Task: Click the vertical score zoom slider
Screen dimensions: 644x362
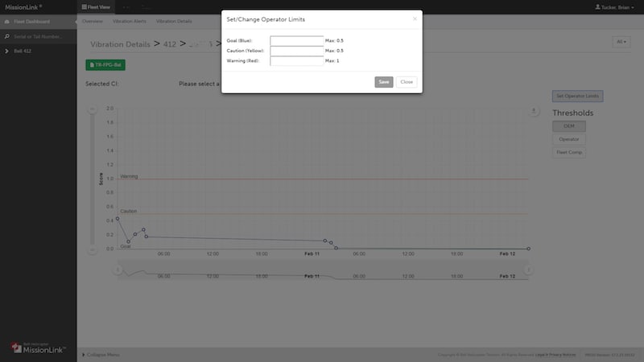Action: (93, 177)
